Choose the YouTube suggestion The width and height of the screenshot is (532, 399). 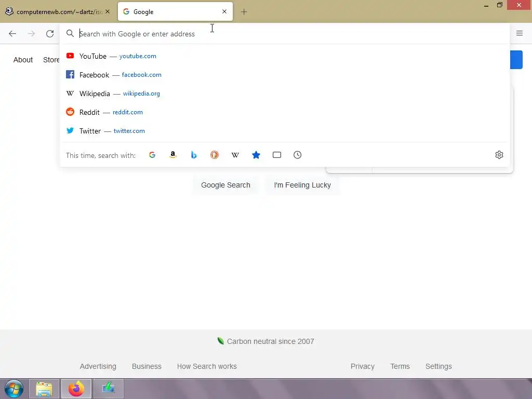pyautogui.click(x=285, y=56)
